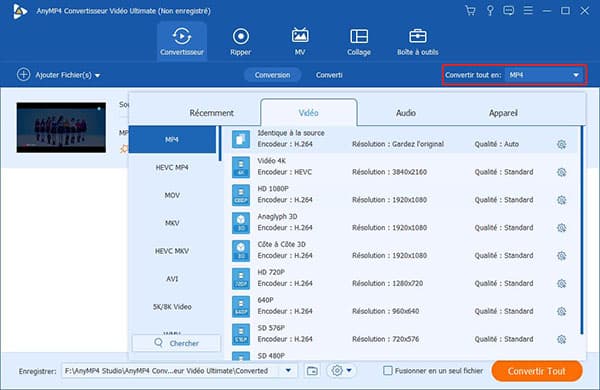Viewport: 600px width, 390px height.
Task: Open the shopping cart purchase icon
Action: pyautogui.click(x=470, y=11)
